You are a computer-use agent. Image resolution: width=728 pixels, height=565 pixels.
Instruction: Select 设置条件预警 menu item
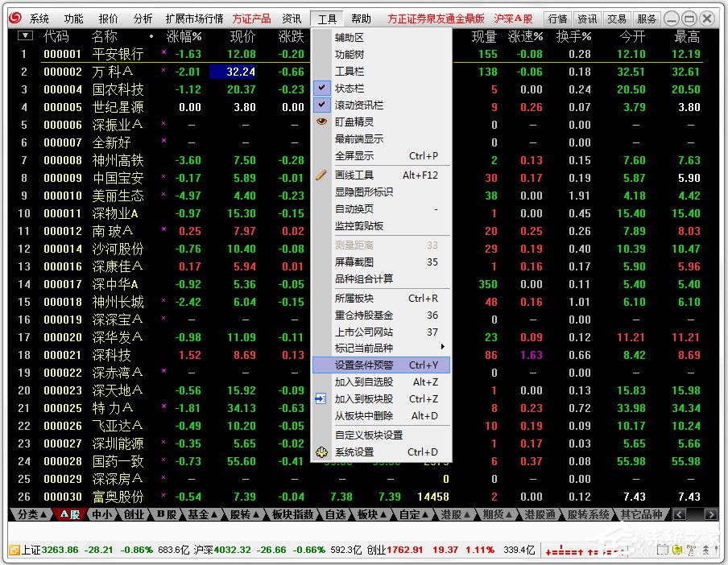pos(382,365)
